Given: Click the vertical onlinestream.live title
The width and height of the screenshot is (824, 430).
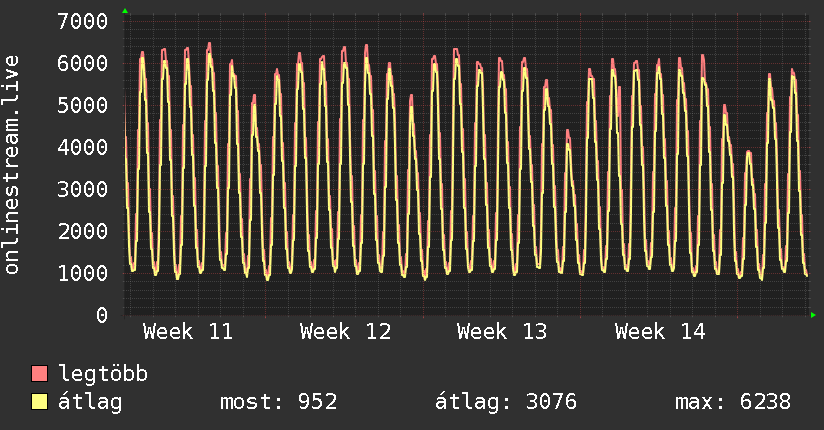Looking at the screenshot, I should click(13, 165).
